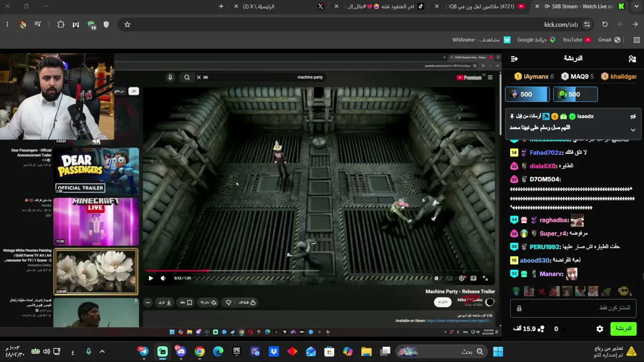Open khalidgar leaderboard entry
The height and width of the screenshot is (362, 644).
tap(619, 76)
